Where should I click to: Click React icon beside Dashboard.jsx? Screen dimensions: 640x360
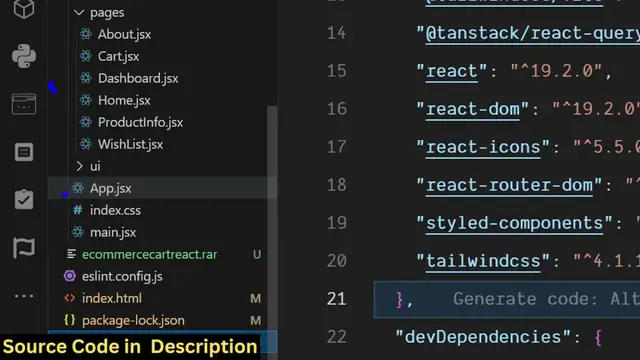(86, 78)
